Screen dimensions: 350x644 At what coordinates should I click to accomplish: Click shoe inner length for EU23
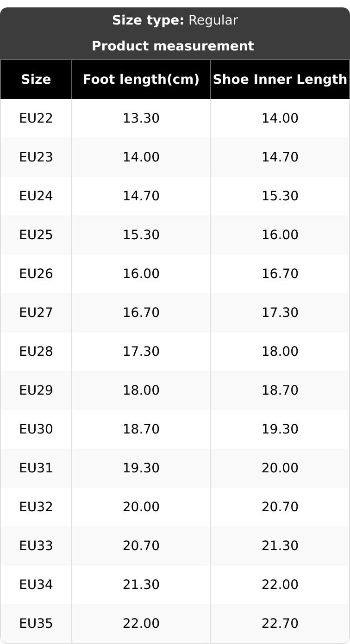[280, 157]
